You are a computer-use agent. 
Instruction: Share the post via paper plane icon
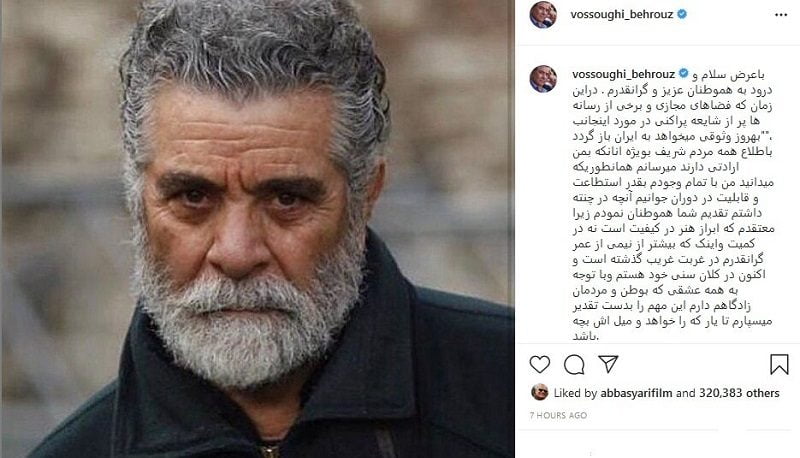click(608, 364)
